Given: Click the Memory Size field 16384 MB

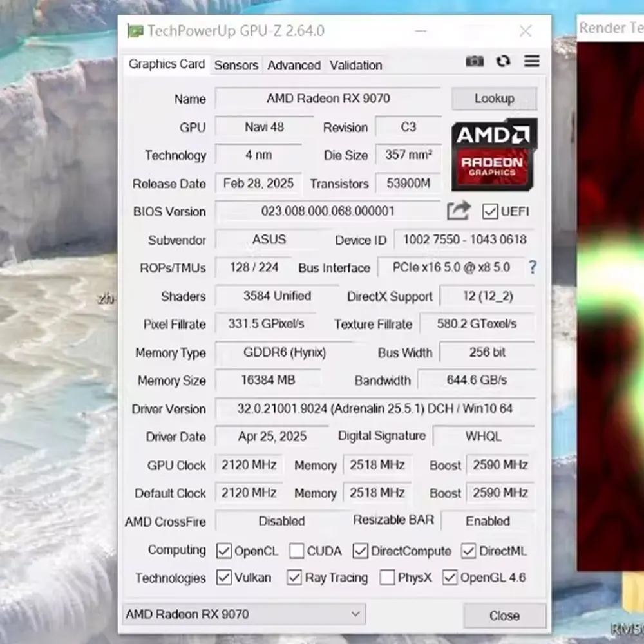Looking at the screenshot, I should [268, 380].
